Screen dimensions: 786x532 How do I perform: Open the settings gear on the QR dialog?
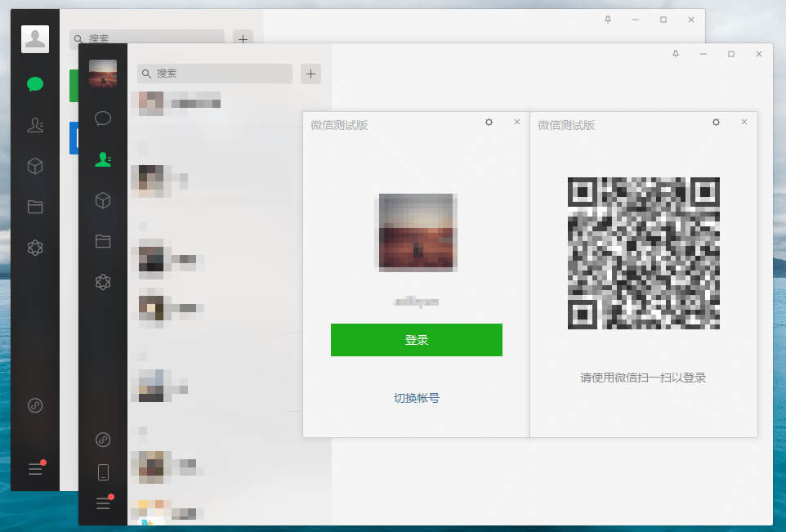click(716, 122)
